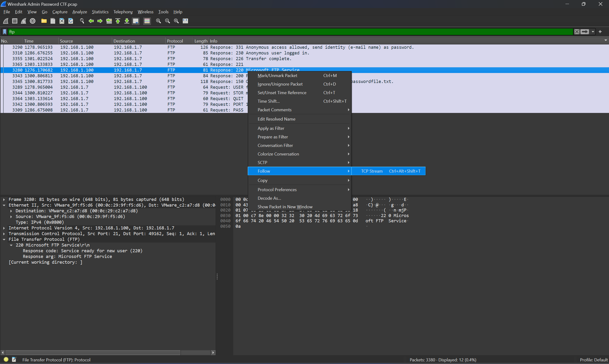
Task: Select packet 3310 Anonymous user logged in
Action: (x=304, y=53)
